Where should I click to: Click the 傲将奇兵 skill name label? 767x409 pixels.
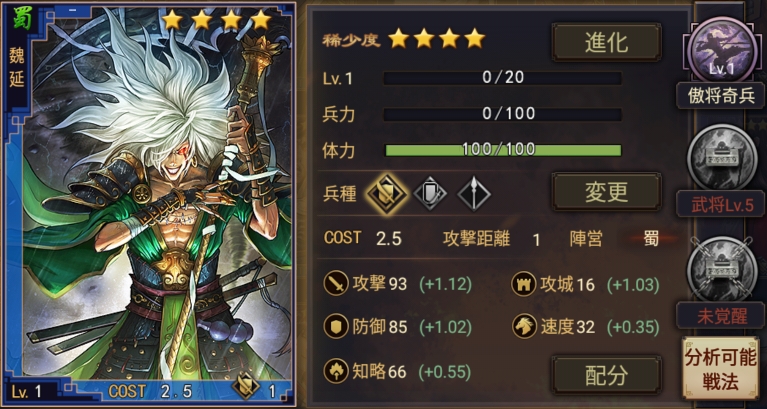point(720,96)
